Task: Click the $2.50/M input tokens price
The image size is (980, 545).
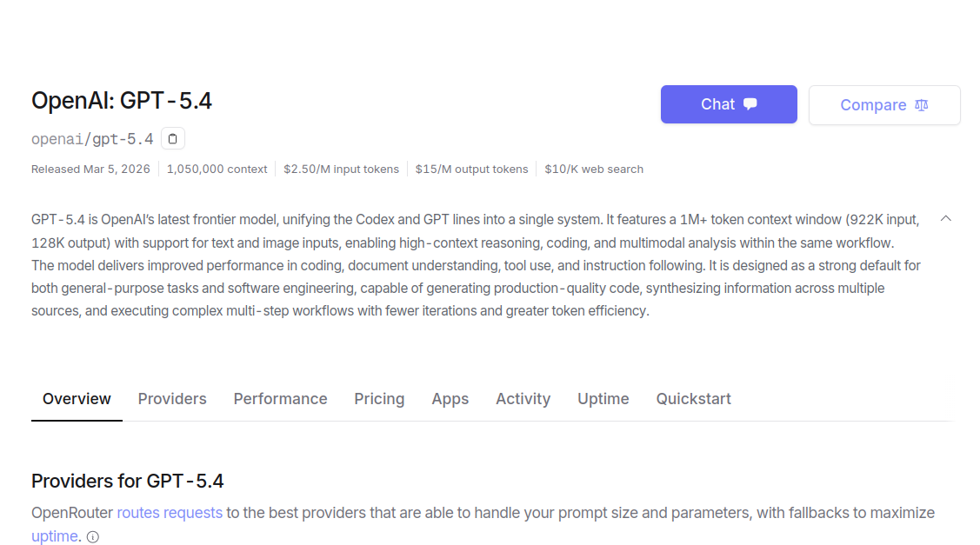Action: 341,169
